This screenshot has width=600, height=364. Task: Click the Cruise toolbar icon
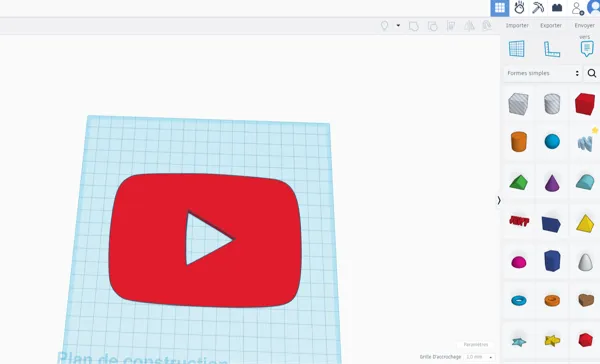click(487, 26)
